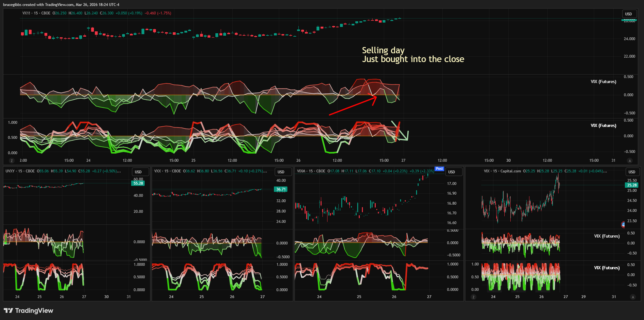Open the USD currency dropdown on the UVXY chart
The width and height of the screenshot is (644, 320).
coord(138,172)
